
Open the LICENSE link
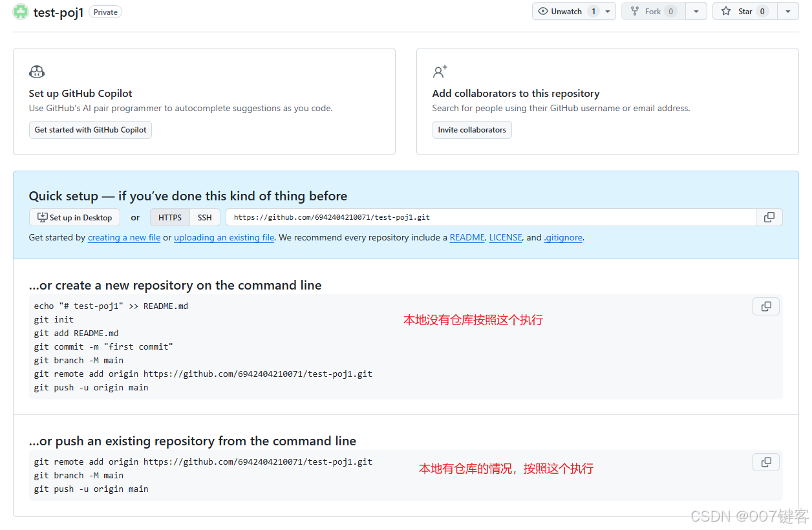tap(506, 238)
